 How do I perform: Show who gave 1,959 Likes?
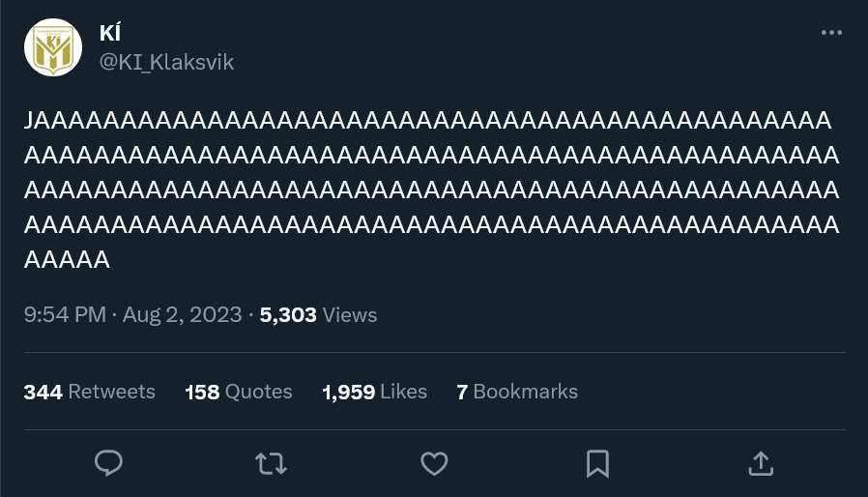pos(375,392)
